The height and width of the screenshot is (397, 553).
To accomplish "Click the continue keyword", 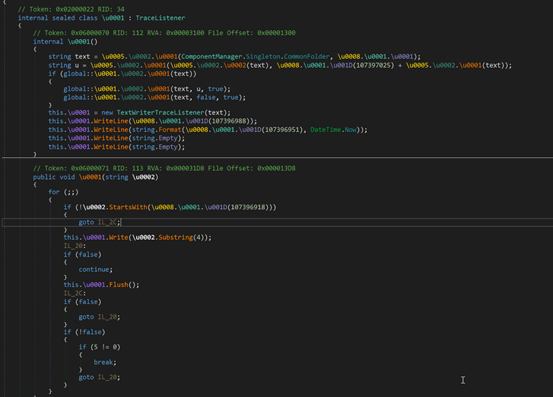I will coord(94,269).
